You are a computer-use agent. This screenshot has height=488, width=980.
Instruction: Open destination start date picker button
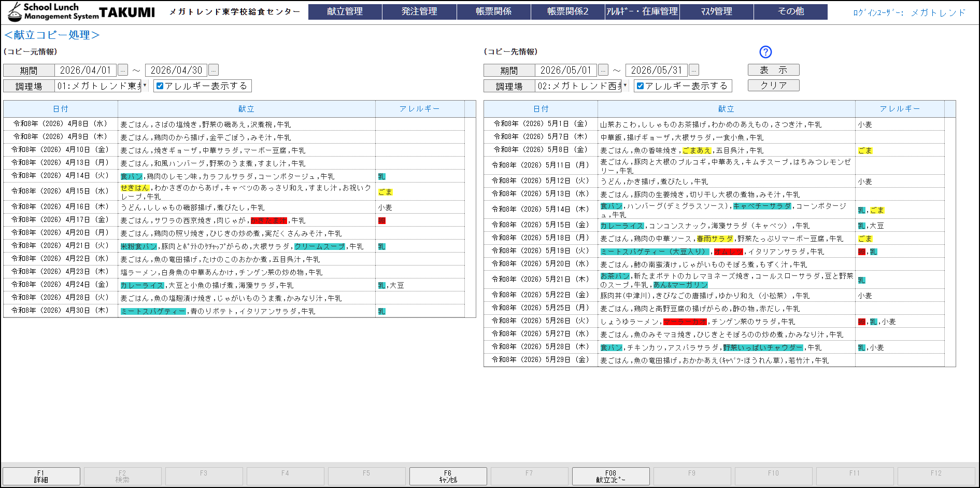[x=603, y=70]
